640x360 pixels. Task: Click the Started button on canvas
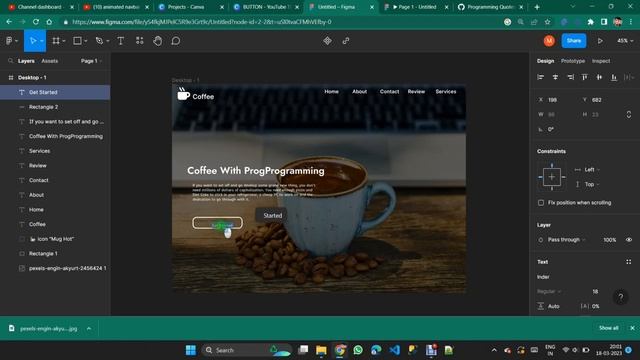(x=271, y=215)
